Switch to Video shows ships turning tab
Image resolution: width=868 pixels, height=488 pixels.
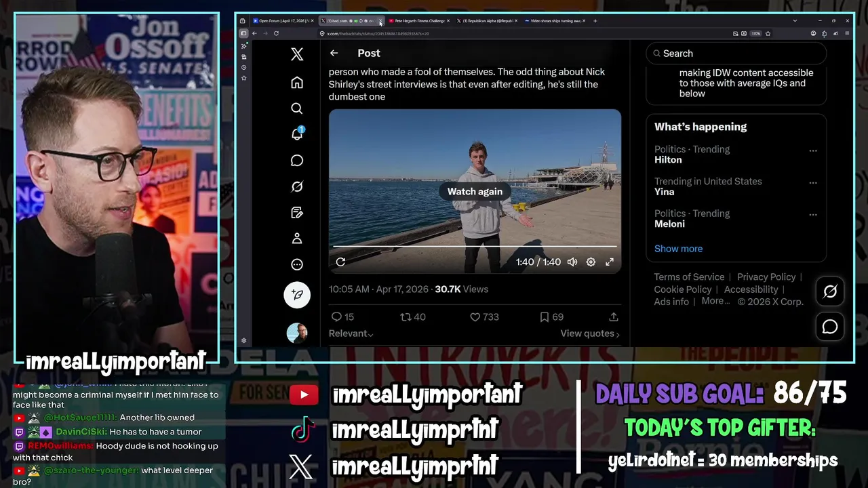(x=555, y=21)
